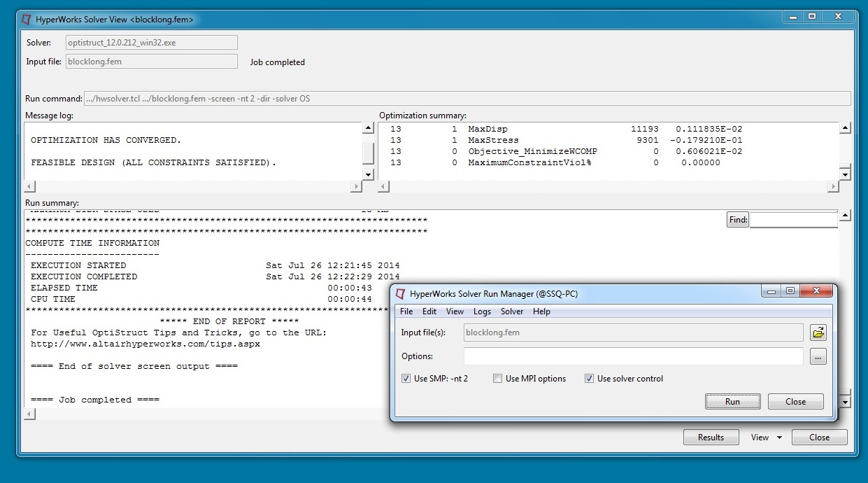Open View menu in Run Manager
The height and width of the screenshot is (483, 868).
pos(455,311)
